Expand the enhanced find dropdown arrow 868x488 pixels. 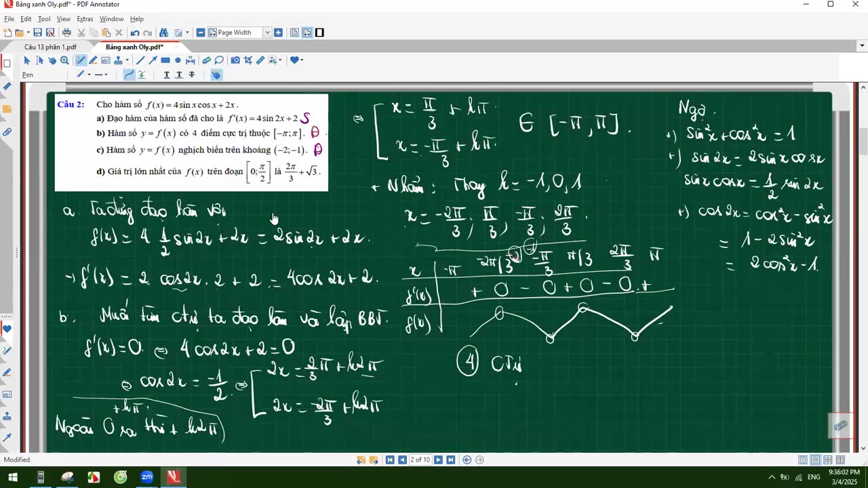point(187,33)
